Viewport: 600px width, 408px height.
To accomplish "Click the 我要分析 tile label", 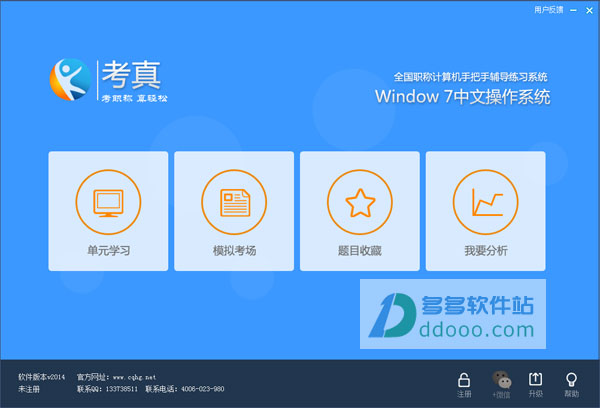I will [486, 250].
